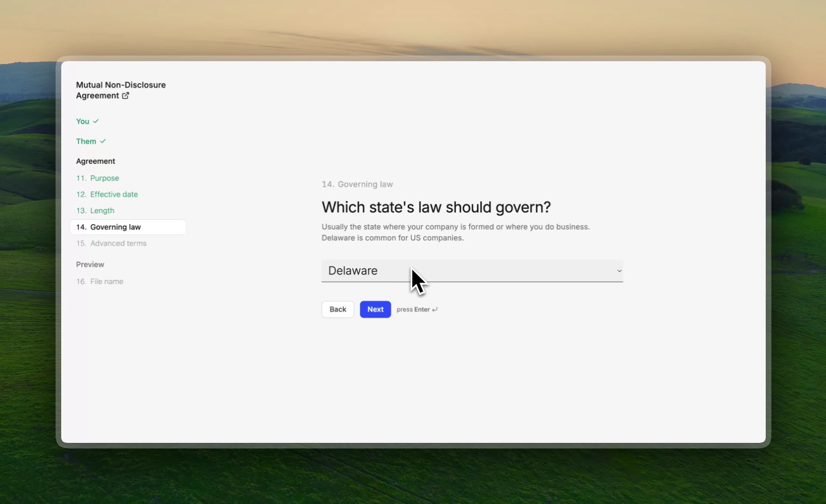Click the Preview section heading

(x=90, y=265)
